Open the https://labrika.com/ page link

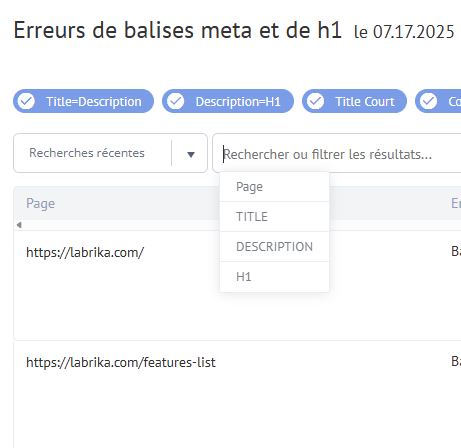click(85, 252)
